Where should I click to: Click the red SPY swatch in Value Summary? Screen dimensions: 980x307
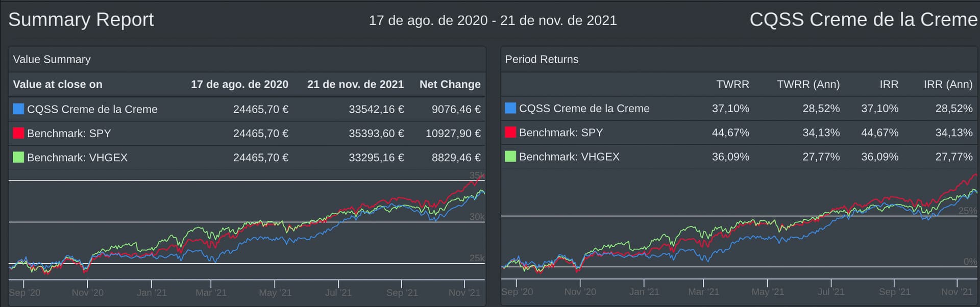pos(18,133)
